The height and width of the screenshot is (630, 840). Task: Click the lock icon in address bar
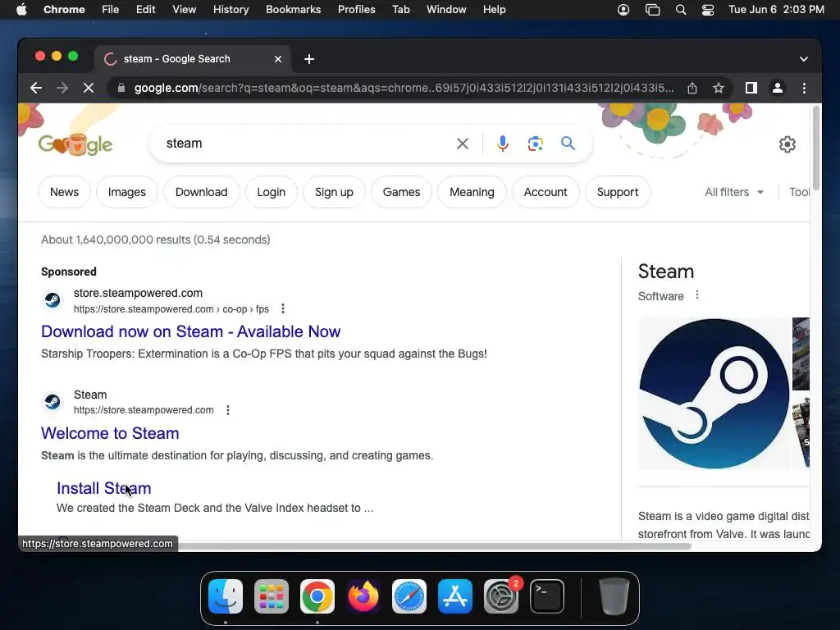121,88
